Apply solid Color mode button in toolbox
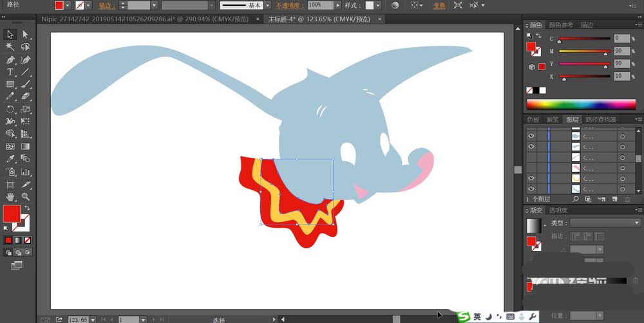 click(8, 240)
